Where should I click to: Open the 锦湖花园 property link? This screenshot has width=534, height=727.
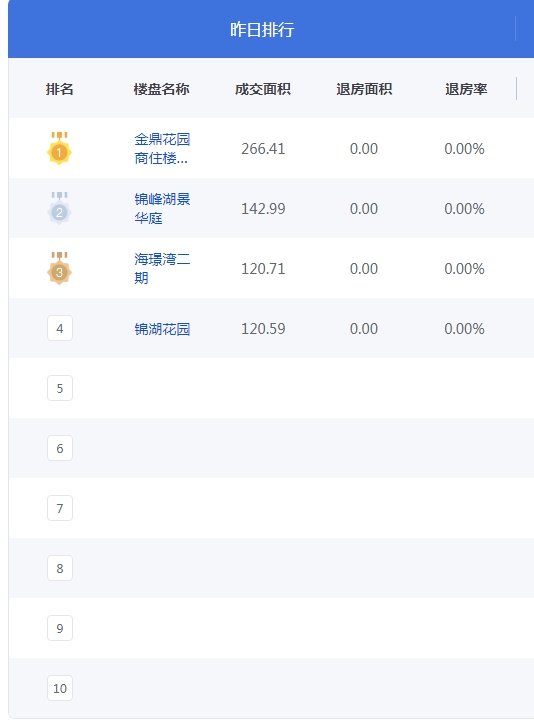click(x=162, y=329)
